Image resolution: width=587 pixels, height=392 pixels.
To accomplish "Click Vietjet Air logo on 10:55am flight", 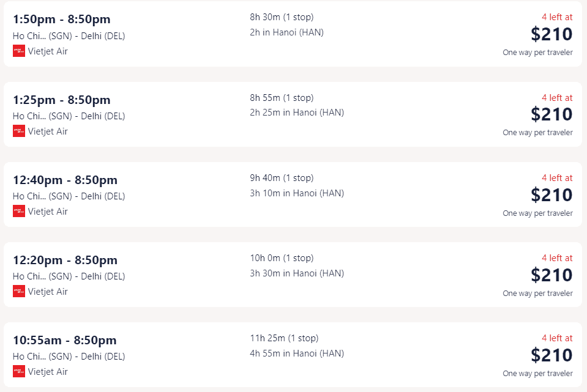I will click(x=19, y=371).
